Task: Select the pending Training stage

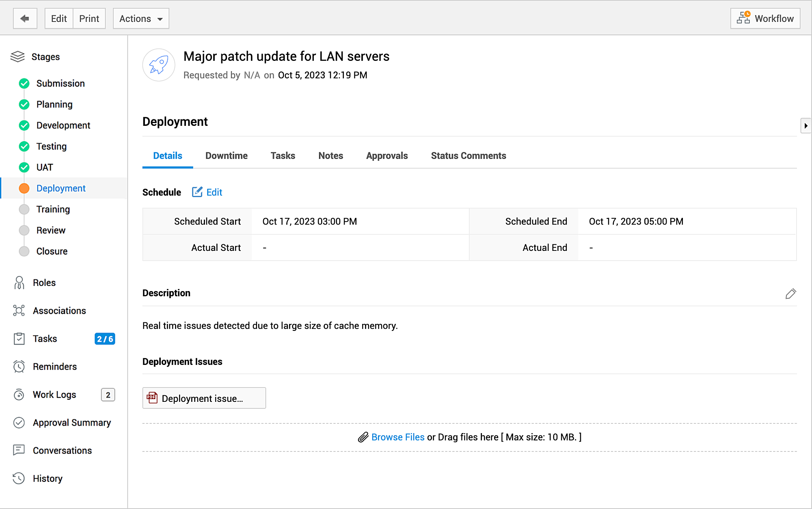Action: [53, 209]
